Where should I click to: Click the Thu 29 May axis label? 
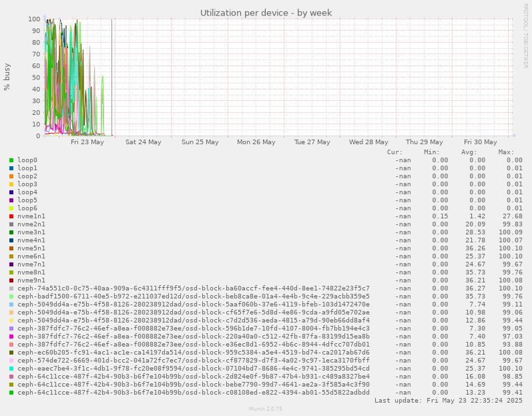click(425, 142)
